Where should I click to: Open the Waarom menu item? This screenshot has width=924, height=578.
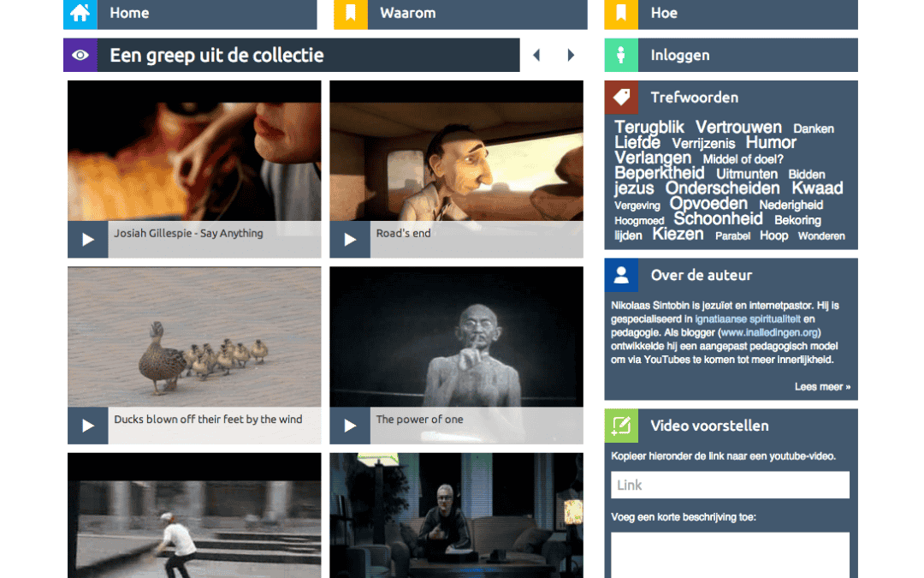click(461, 13)
